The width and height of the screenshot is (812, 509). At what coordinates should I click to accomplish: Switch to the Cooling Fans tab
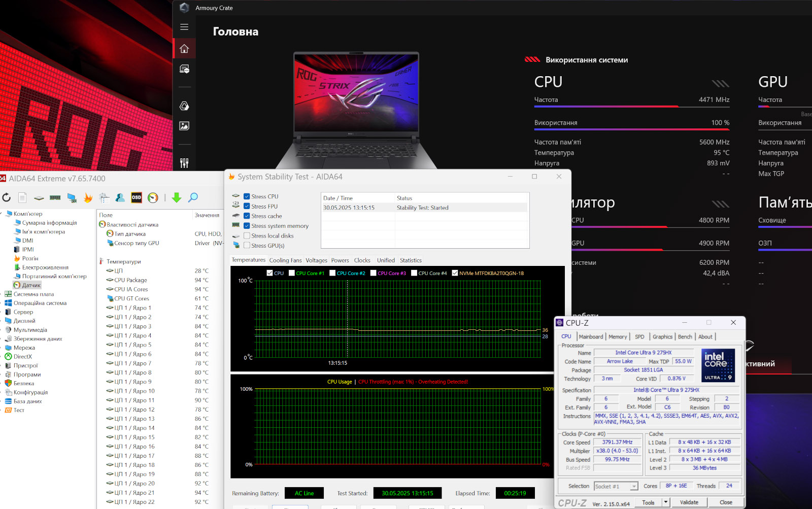(285, 260)
